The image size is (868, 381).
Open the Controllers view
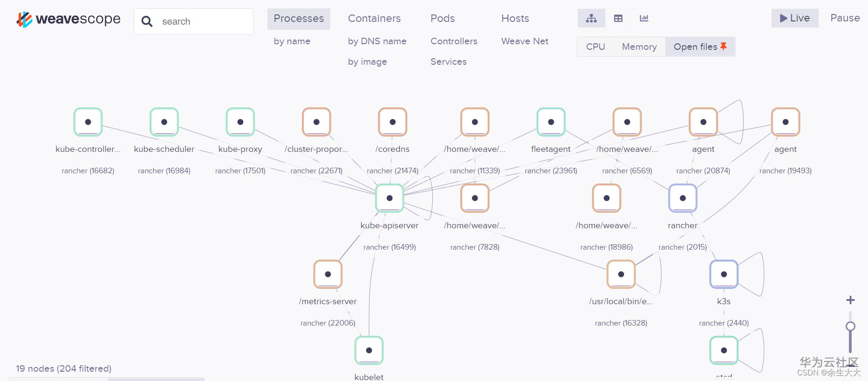pyautogui.click(x=454, y=41)
